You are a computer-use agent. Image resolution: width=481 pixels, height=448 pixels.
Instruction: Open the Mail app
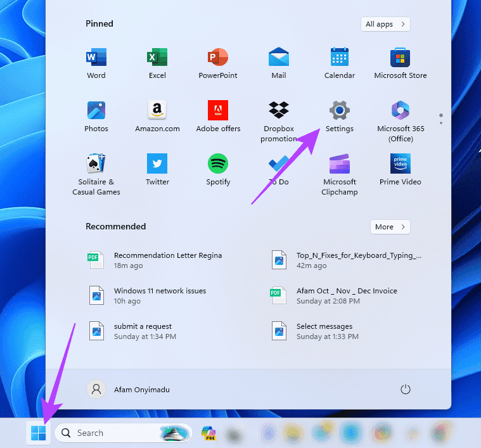click(279, 63)
